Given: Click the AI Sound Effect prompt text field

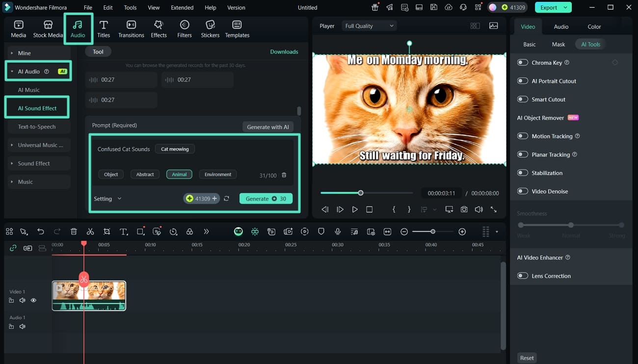Looking at the screenshot, I should [x=194, y=161].
